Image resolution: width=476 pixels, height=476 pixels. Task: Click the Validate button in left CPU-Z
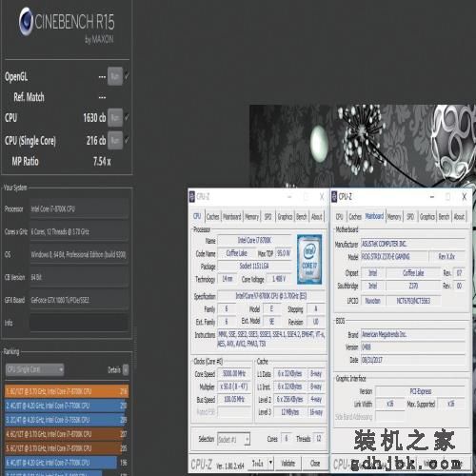click(288, 464)
